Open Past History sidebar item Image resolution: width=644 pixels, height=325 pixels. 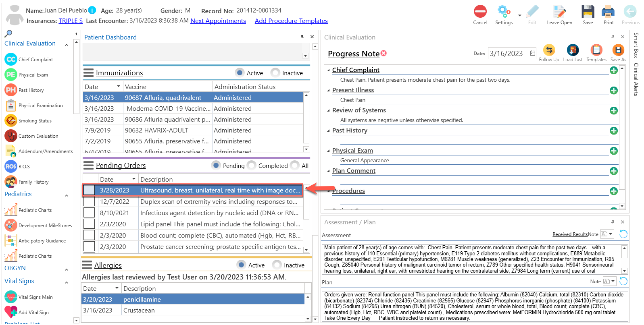coord(24,90)
